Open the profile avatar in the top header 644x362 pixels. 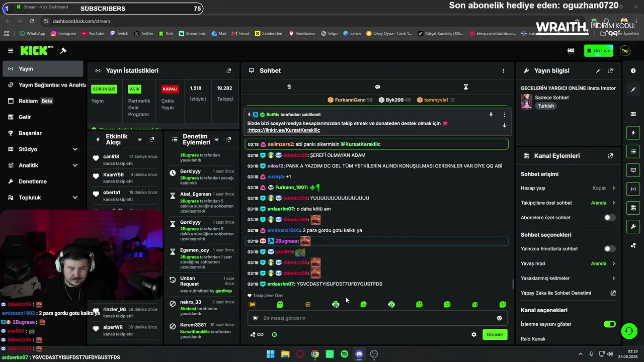click(x=625, y=51)
